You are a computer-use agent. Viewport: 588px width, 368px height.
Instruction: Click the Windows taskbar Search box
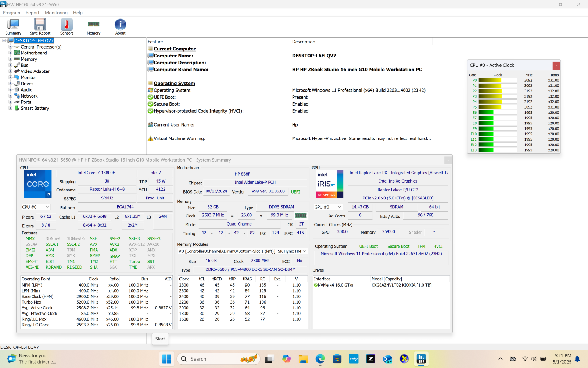point(219,359)
